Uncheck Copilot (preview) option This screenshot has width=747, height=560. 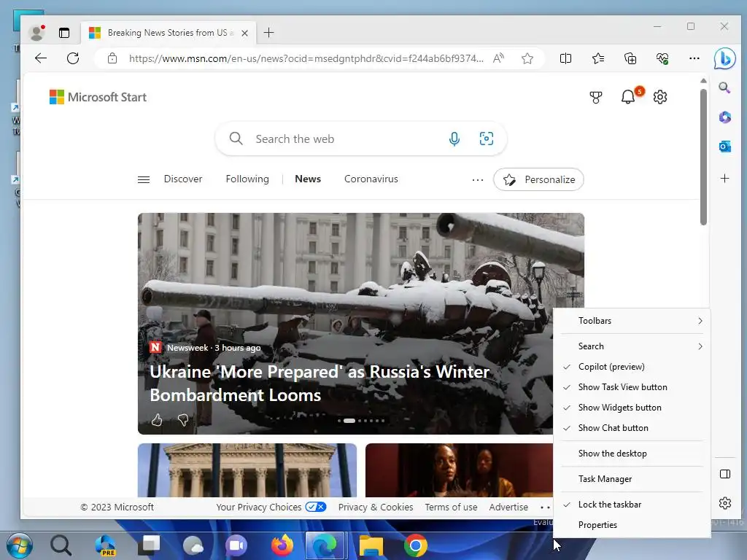point(632,367)
